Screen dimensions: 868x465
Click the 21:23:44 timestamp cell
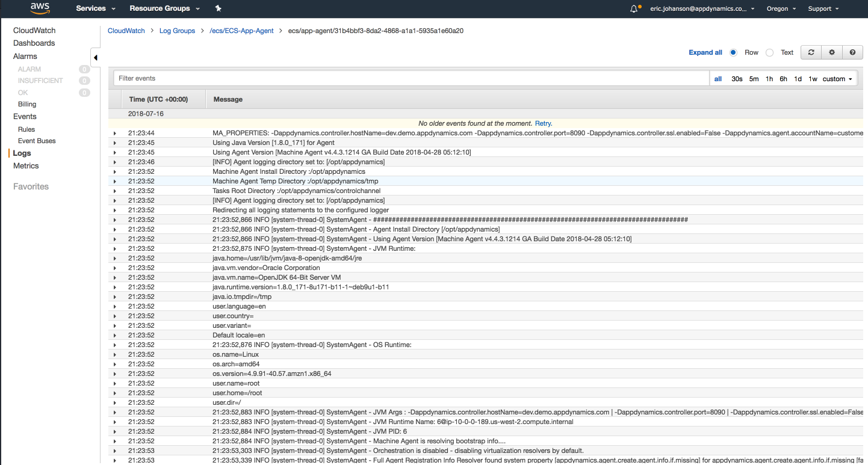tap(141, 133)
